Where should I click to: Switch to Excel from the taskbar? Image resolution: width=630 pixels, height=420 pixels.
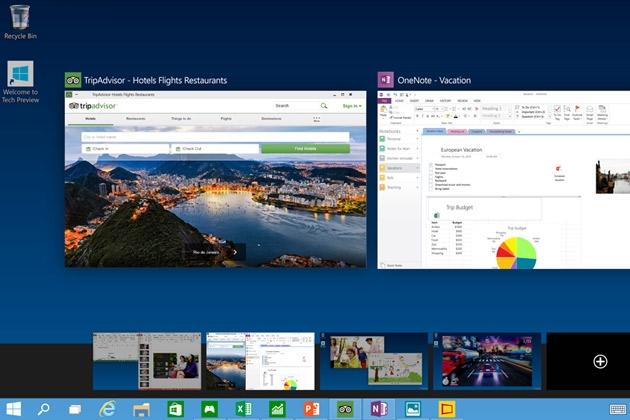(x=243, y=409)
